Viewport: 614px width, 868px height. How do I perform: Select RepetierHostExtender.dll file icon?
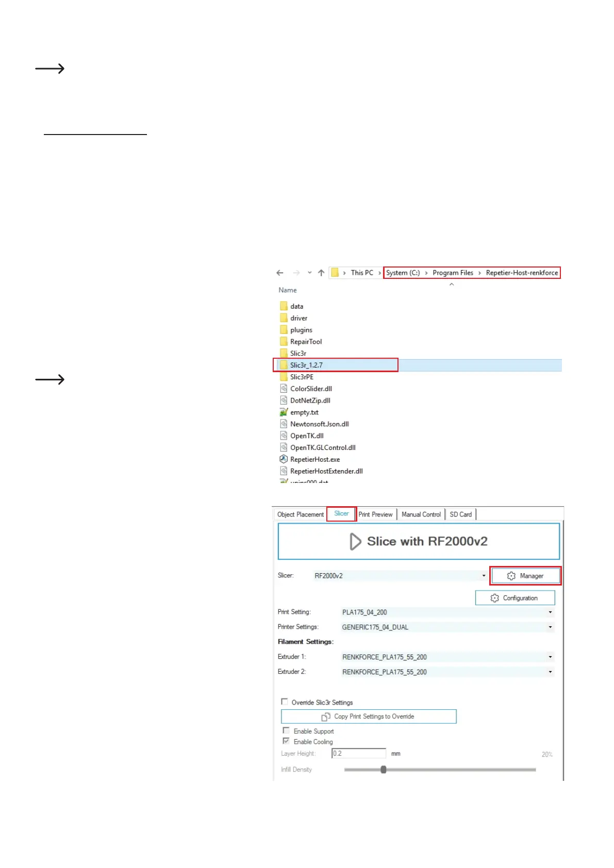click(x=284, y=471)
